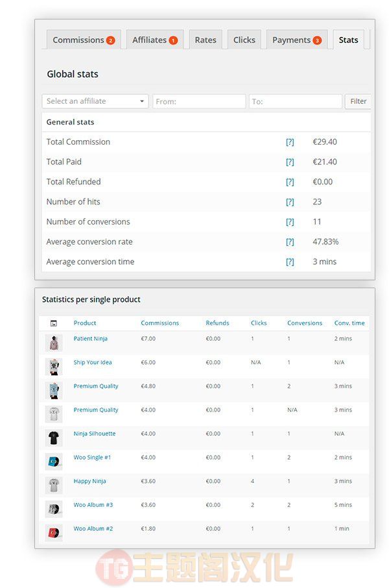Click image column header icon in product table
Screen dimensions: 389x588
click(x=54, y=323)
